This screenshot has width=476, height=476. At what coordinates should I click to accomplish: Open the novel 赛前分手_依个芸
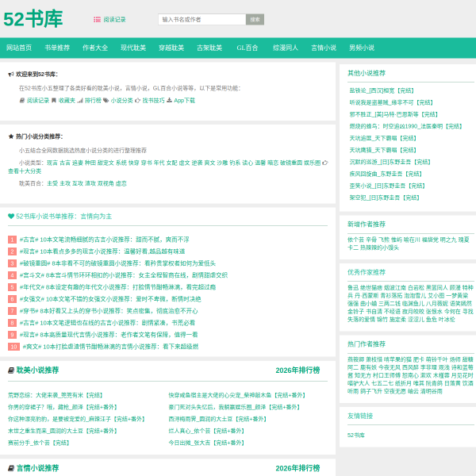pyautogui.click(x=39, y=443)
